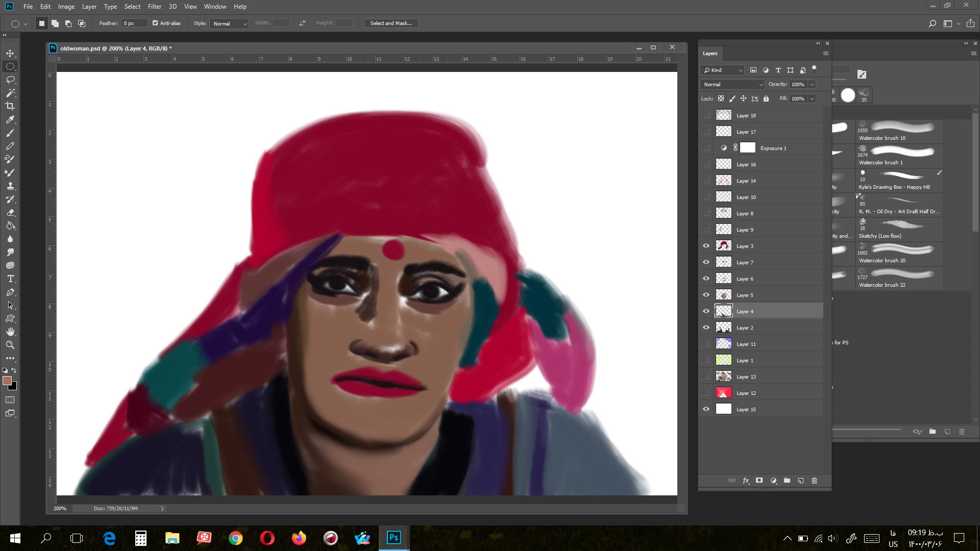The width and height of the screenshot is (980, 551).
Task: Select the Lasso tool
Action: click(x=10, y=80)
